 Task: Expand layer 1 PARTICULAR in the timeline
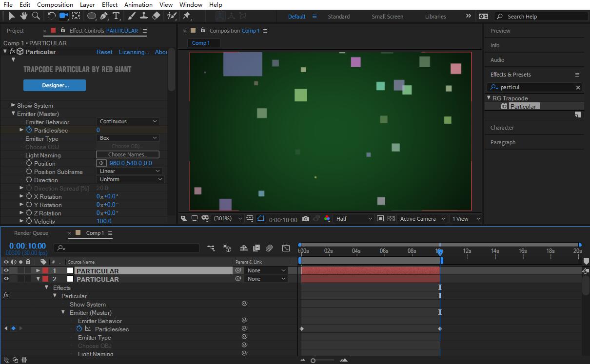tap(38, 270)
